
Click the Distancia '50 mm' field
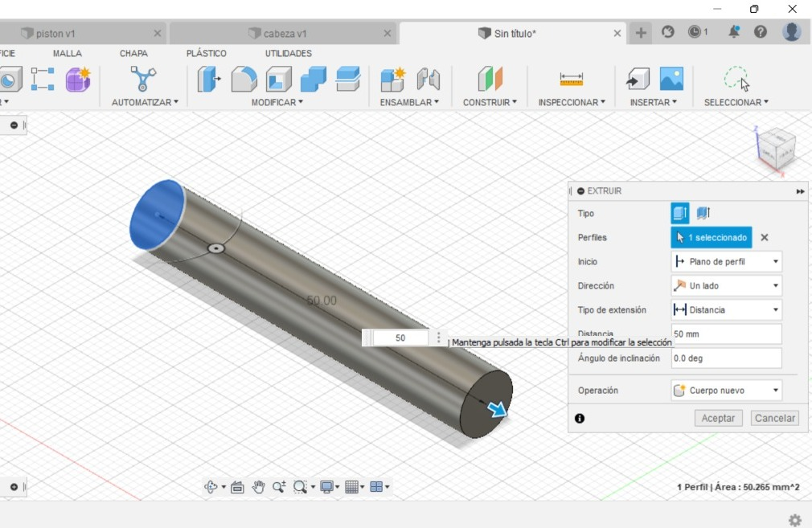tap(727, 334)
